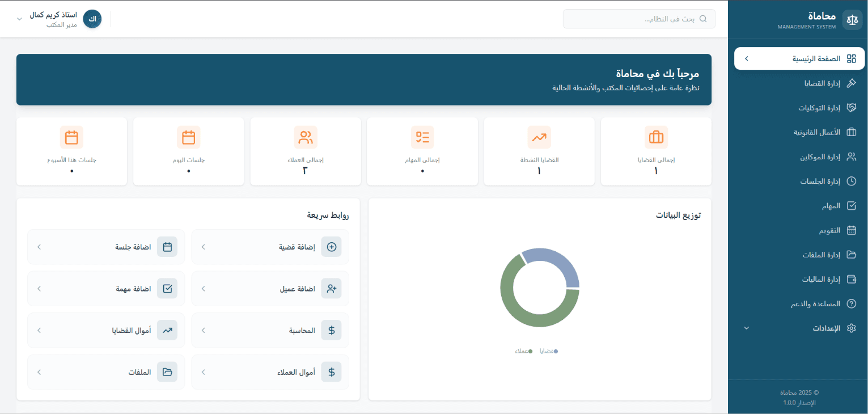
Task: Click the users icon on إجمالي العملاء card
Action: click(x=306, y=137)
